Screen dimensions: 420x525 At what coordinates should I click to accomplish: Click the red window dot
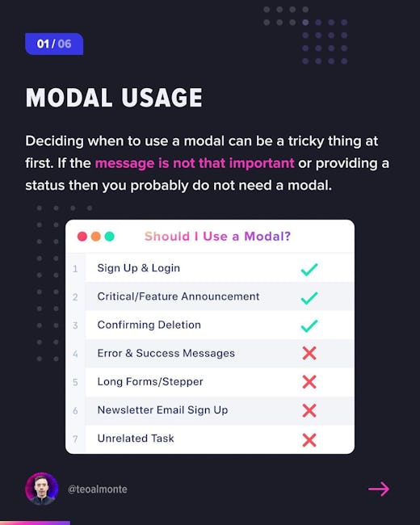tap(82, 237)
